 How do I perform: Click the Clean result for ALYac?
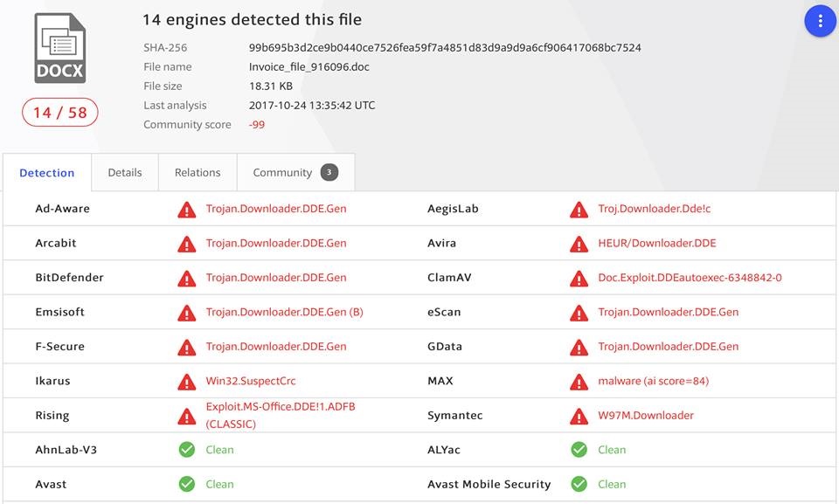(612, 450)
